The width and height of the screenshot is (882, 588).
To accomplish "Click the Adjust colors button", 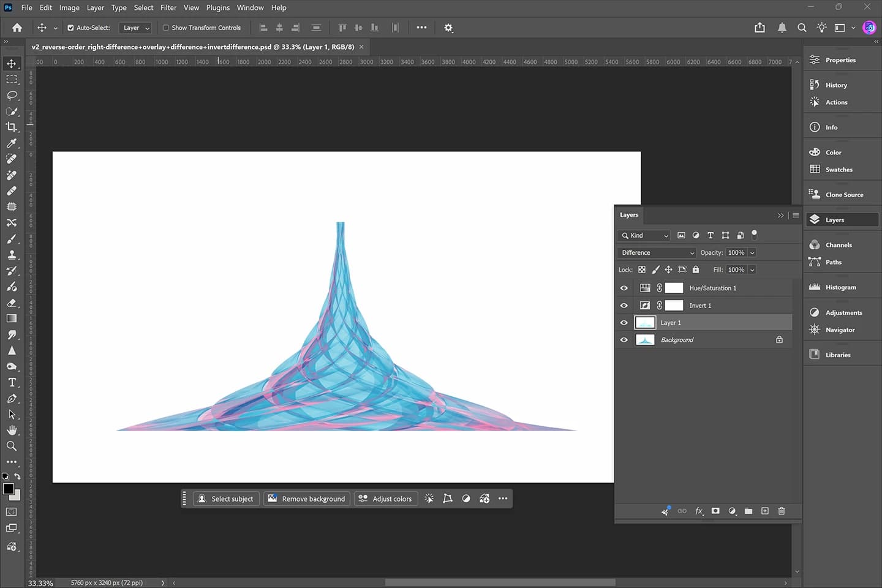I will (x=386, y=499).
